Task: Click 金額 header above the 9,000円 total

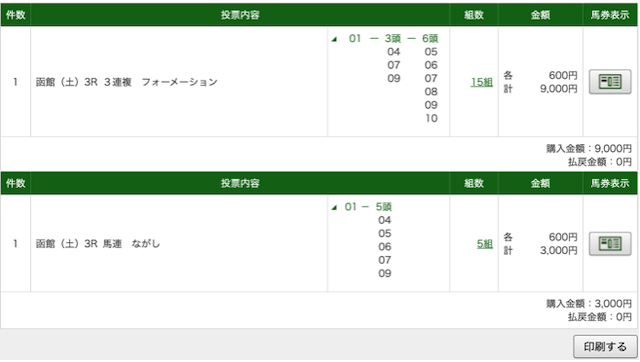Action: [540, 15]
